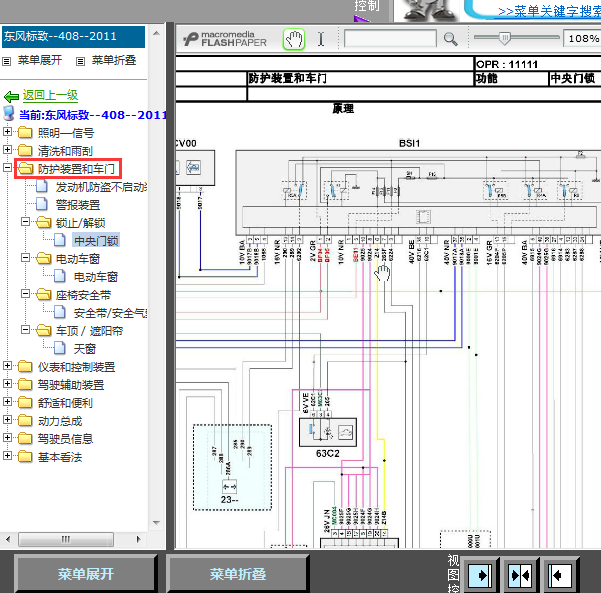The width and height of the screenshot is (601, 593).
Task: Click the sidebar horizontal scrollbar thumb
Action: 66,539
